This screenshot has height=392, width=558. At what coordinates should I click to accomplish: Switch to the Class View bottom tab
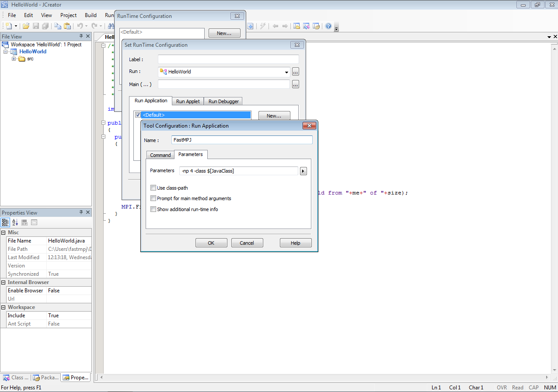16,378
